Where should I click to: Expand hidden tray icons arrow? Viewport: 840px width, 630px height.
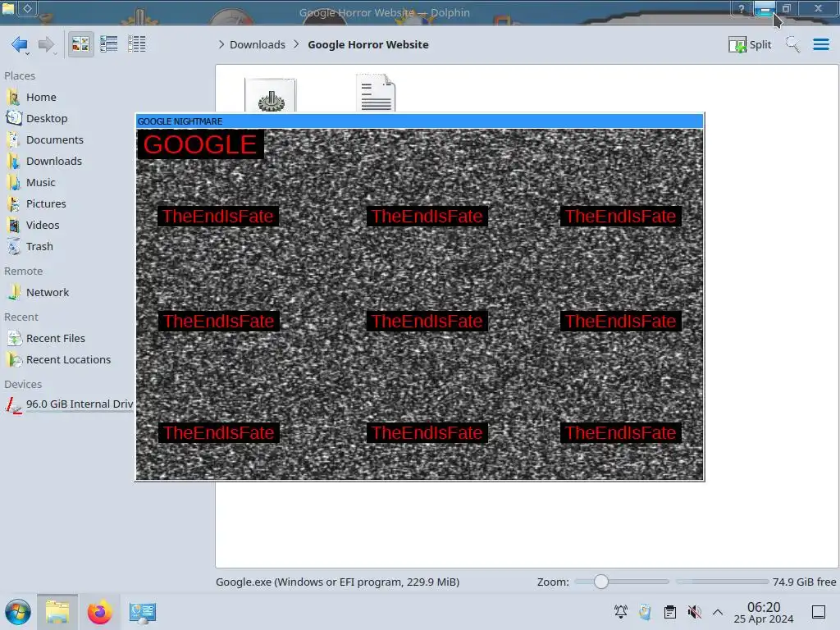[718, 612]
